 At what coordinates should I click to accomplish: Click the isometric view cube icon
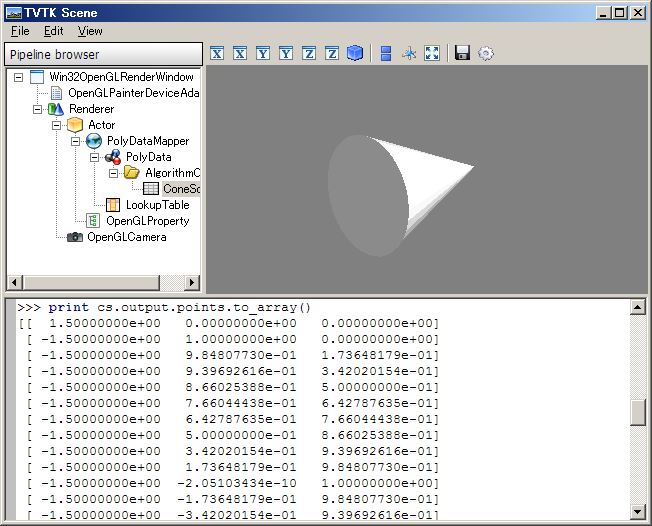[355, 53]
